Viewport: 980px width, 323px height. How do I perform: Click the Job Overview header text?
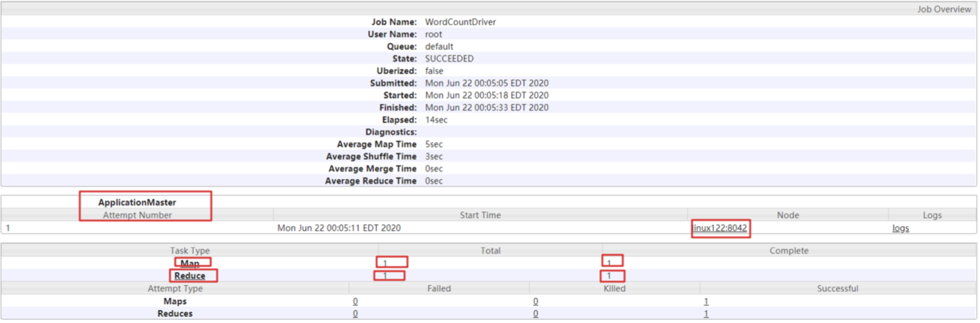[944, 9]
